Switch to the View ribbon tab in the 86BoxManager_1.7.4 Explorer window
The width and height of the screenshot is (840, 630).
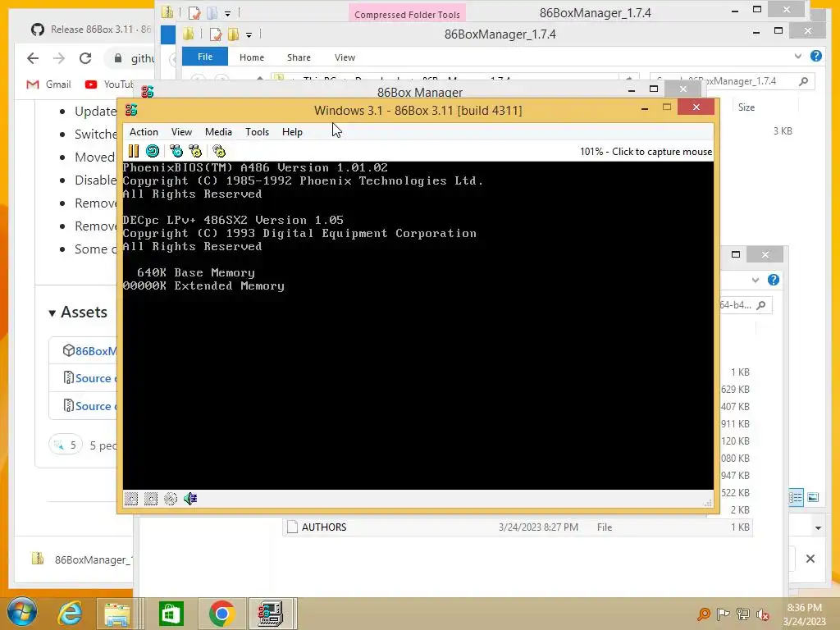coord(345,57)
